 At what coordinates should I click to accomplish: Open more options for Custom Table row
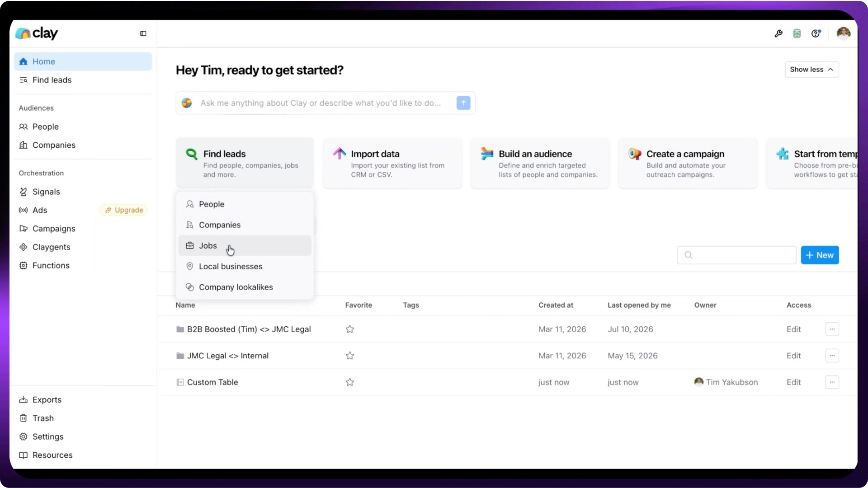832,382
